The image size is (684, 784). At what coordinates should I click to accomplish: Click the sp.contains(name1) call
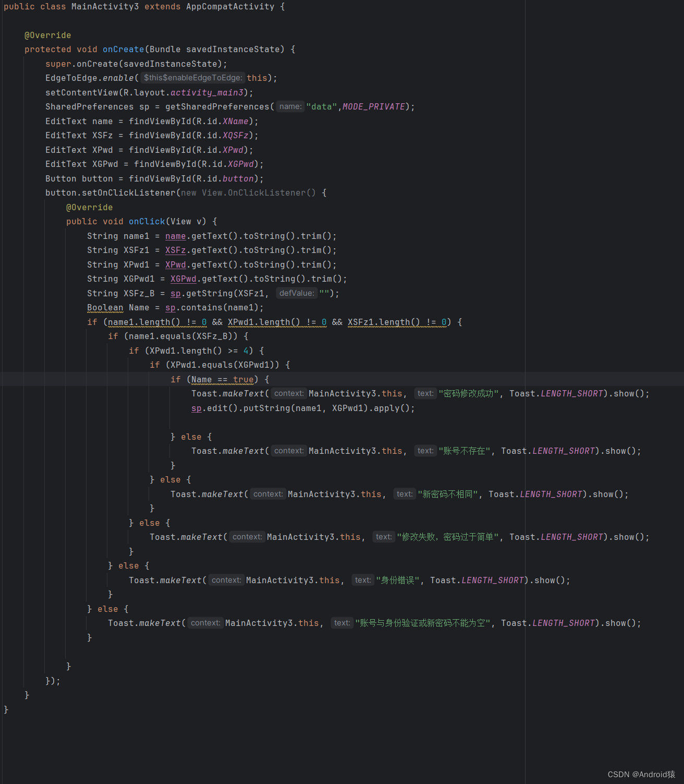tap(212, 308)
